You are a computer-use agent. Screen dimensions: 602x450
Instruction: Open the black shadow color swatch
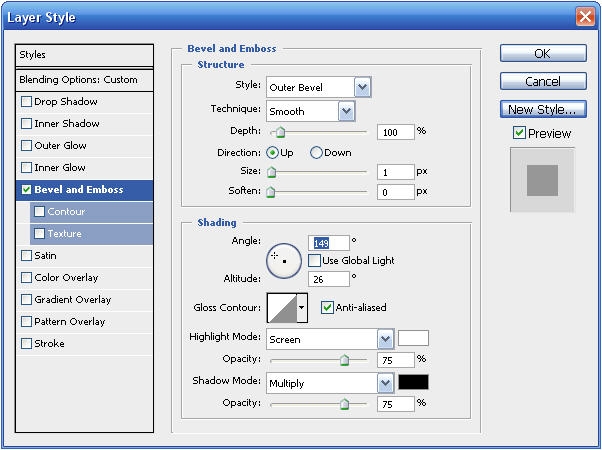(413, 382)
